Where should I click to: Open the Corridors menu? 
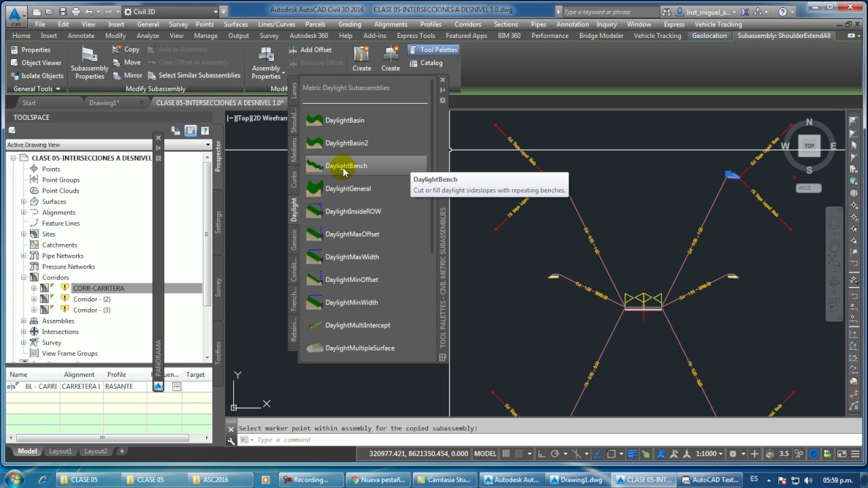(x=467, y=24)
